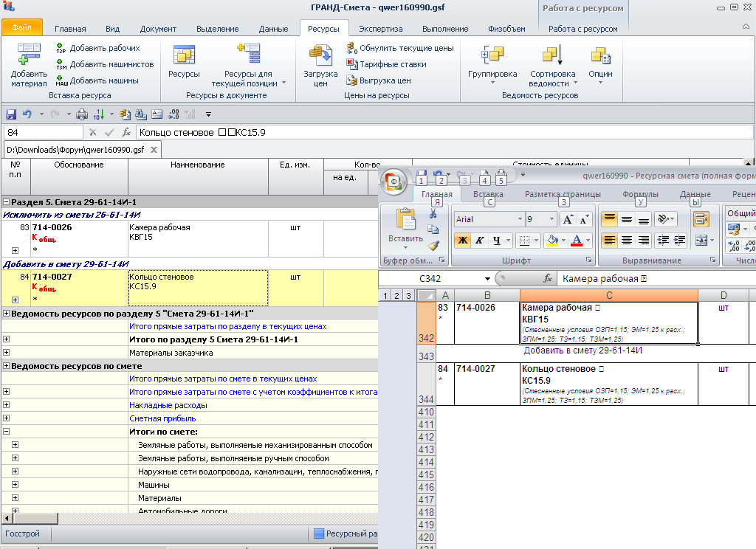
Task: Expand Раздел 5 Смета 29-61-14И-1 section
Action: 7,202
